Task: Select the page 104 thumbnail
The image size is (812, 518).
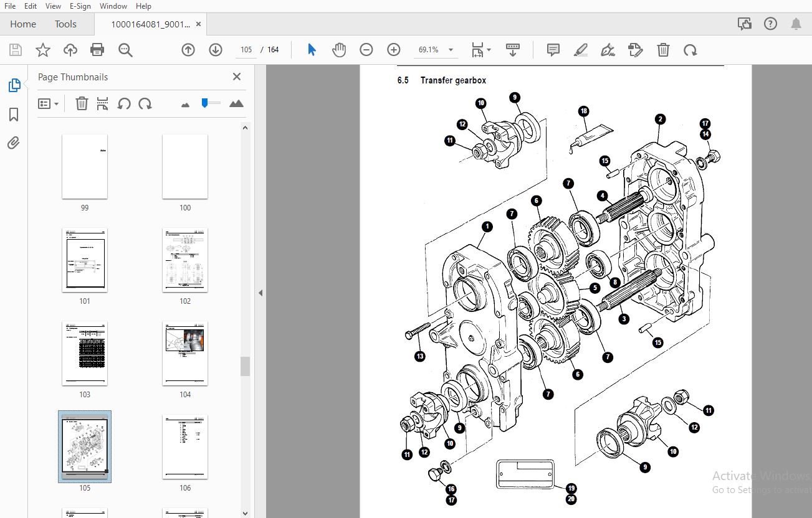Action: click(x=185, y=354)
